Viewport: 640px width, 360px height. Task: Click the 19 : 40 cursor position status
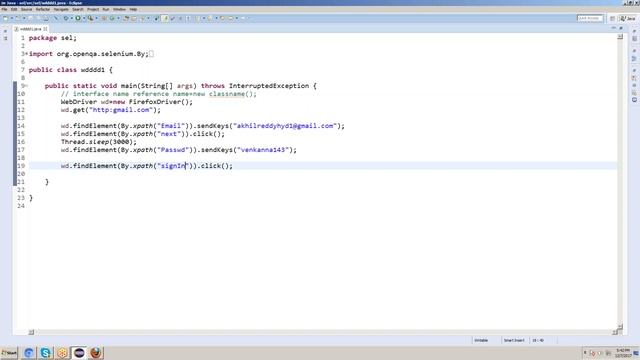(x=538, y=340)
